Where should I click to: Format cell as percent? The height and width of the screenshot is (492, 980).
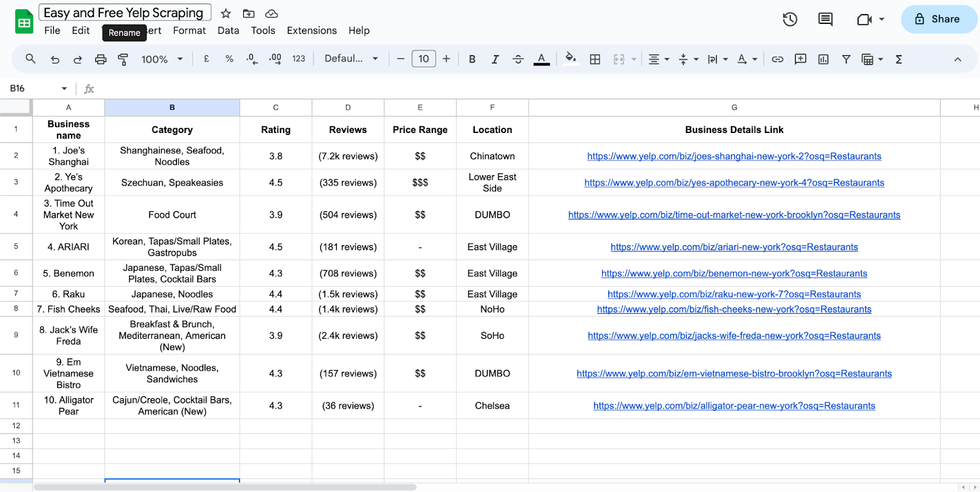(229, 59)
